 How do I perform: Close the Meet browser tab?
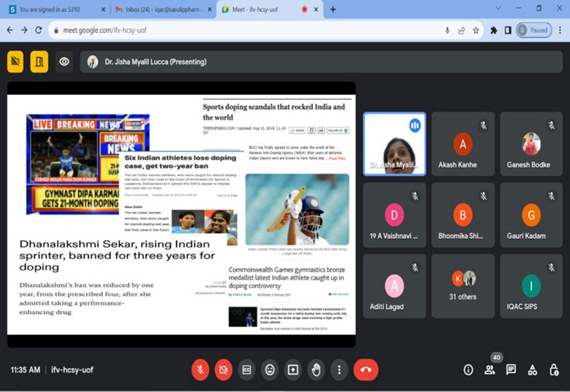[x=316, y=9]
